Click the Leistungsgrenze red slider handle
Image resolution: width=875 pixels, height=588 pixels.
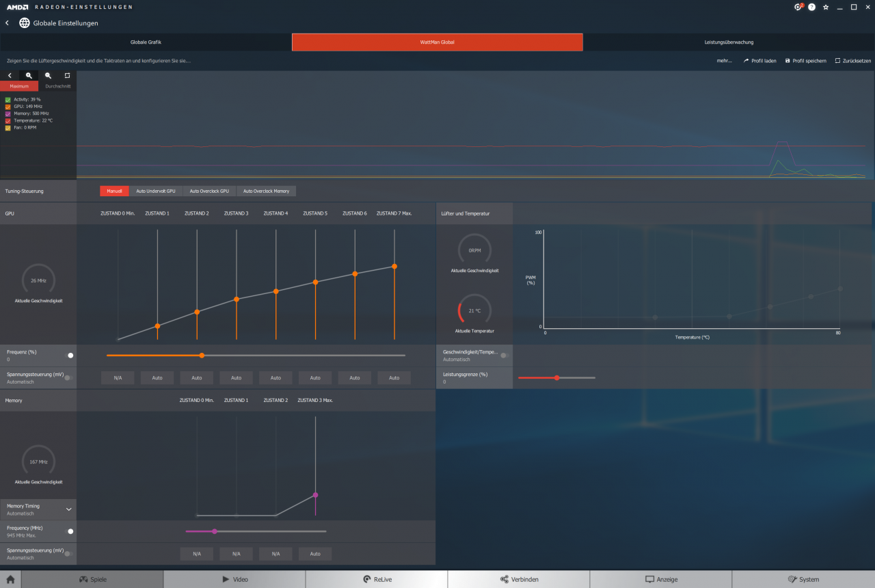pos(557,377)
